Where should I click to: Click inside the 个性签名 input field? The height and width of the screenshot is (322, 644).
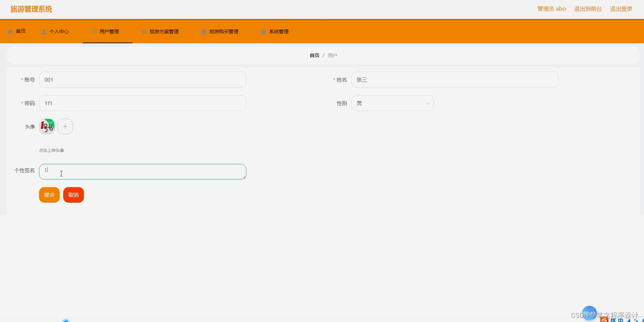(142, 172)
